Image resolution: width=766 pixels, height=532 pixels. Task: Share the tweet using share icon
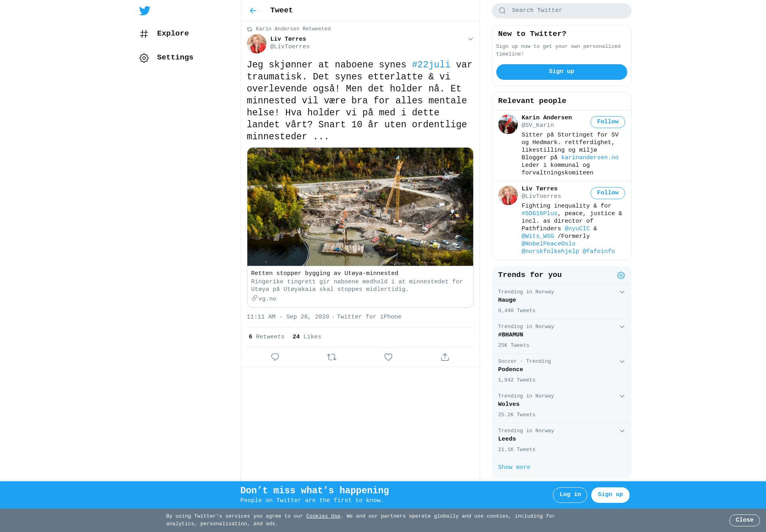point(445,357)
